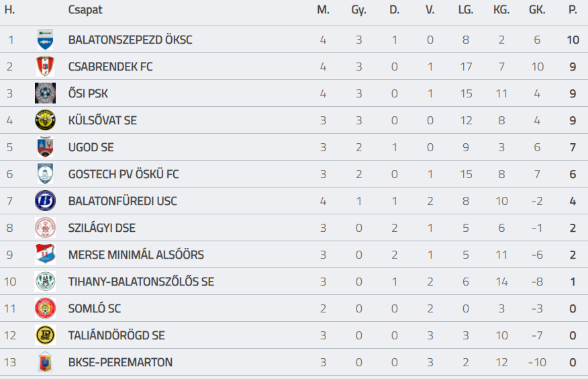
Task: Select the Ugod SE team crest
Action: point(45,147)
